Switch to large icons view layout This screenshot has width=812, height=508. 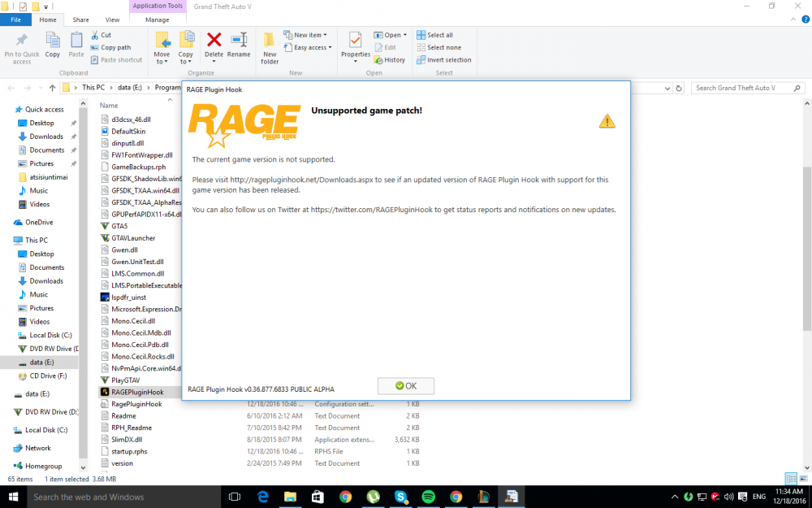(804, 479)
